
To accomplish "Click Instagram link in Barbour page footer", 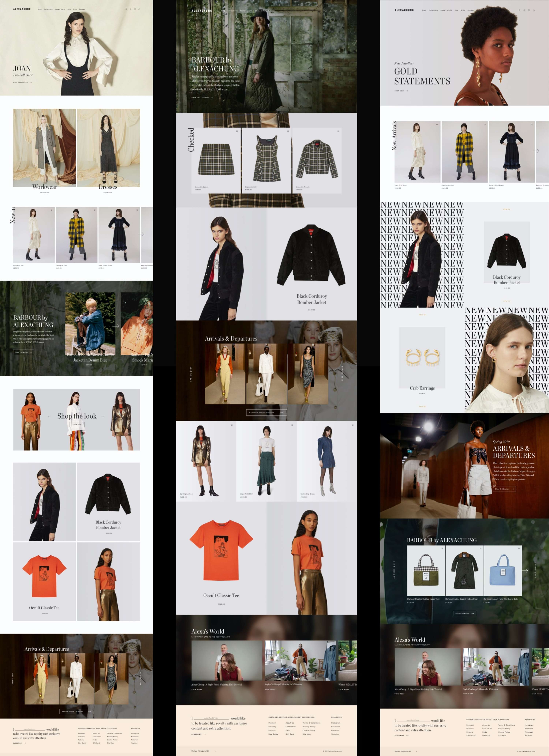I will point(336,723).
